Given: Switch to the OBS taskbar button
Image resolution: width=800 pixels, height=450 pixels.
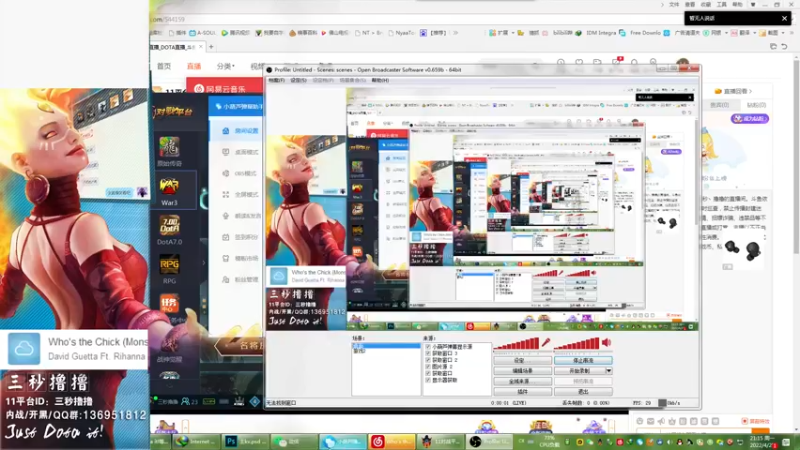Looking at the screenshot, I should click(x=488, y=441).
